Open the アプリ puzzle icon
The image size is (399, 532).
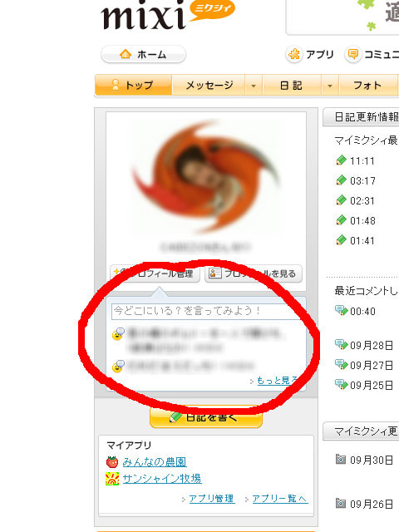pos(293,55)
